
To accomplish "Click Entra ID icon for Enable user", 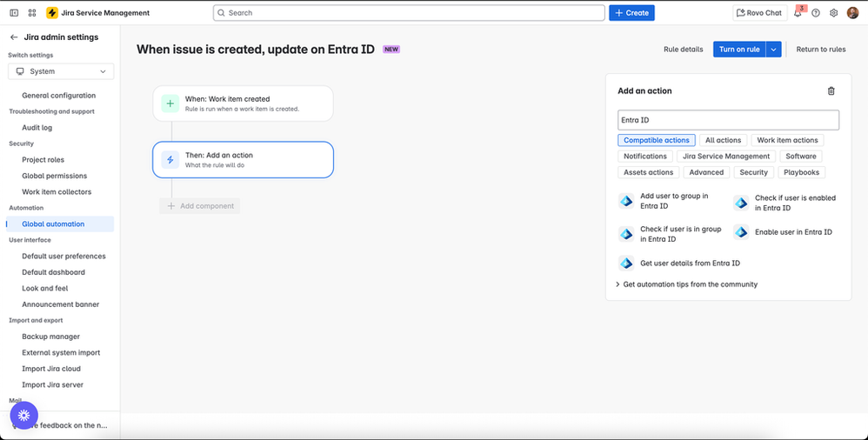I will tap(741, 232).
